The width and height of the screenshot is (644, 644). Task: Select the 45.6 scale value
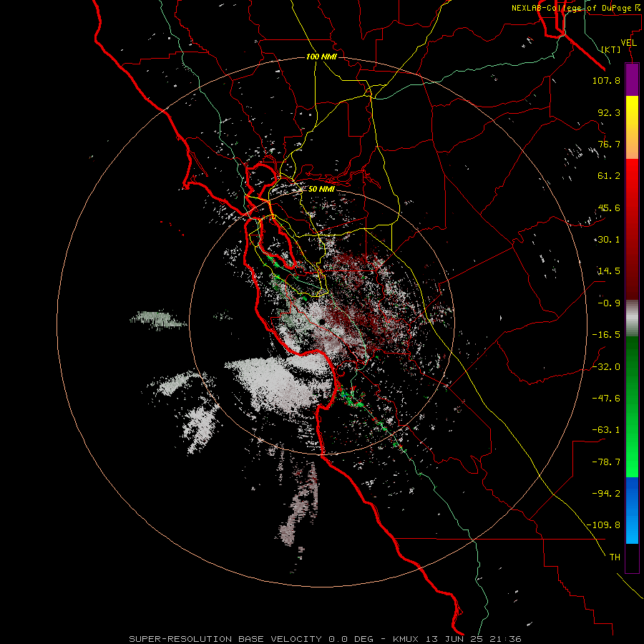point(609,208)
